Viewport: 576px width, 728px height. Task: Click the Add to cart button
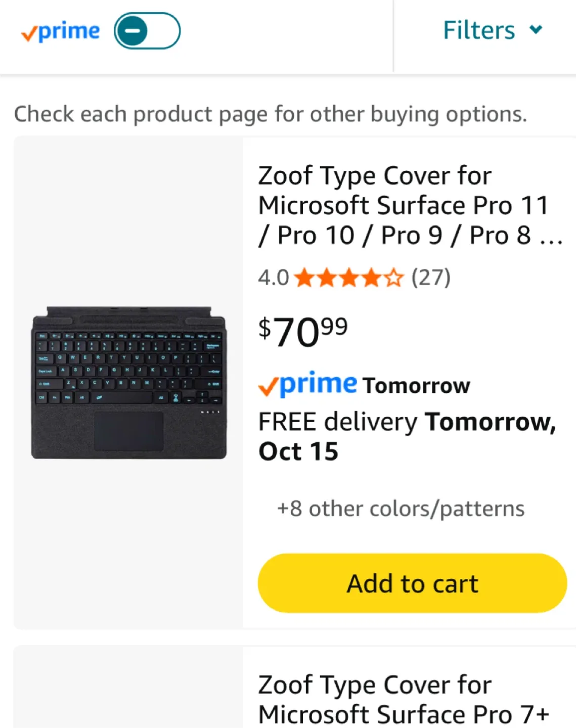pyautogui.click(x=411, y=583)
